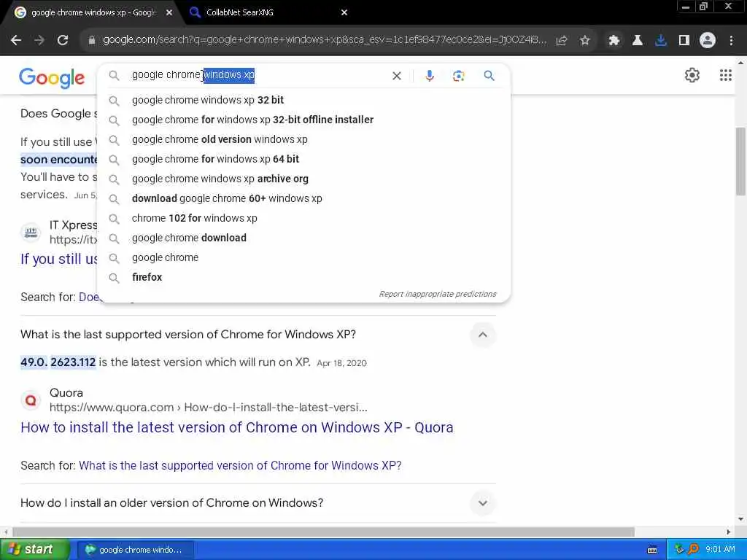The image size is (747, 560).
Task: Open the Chrome Labs flask icon
Action: (638, 41)
